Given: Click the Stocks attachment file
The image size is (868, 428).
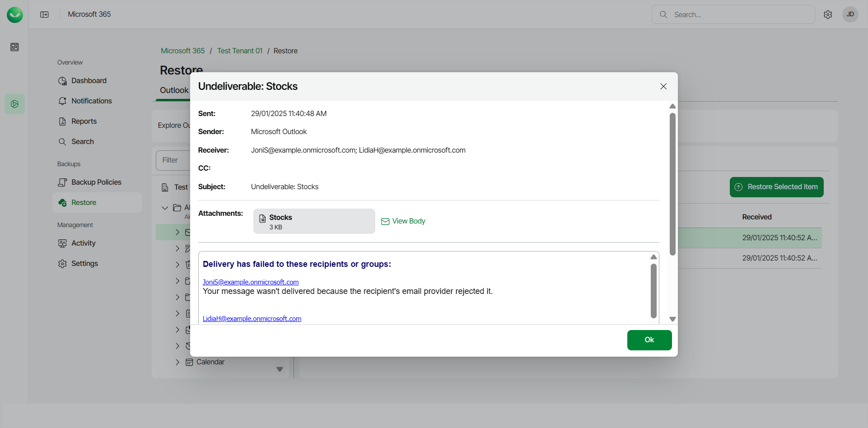Looking at the screenshot, I should coord(314,221).
